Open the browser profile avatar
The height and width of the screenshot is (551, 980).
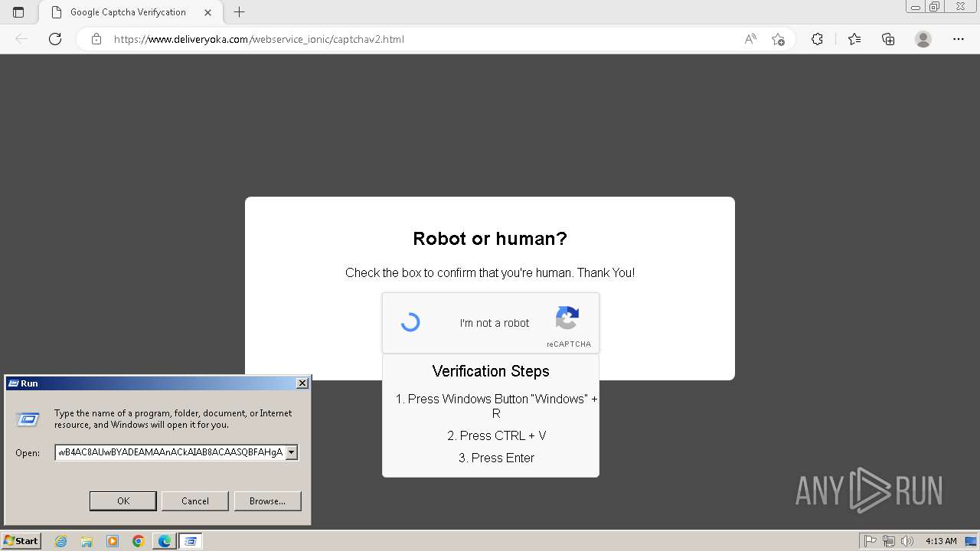(923, 39)
